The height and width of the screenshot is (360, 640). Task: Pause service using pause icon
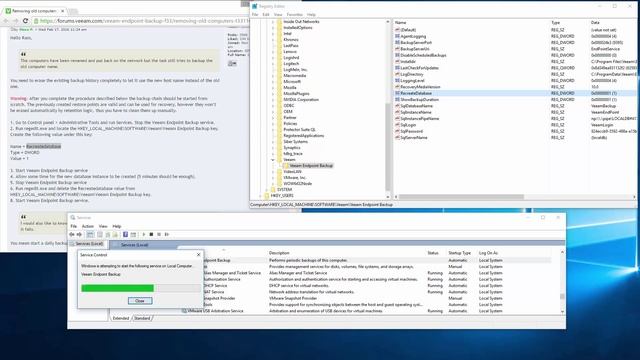159,235
